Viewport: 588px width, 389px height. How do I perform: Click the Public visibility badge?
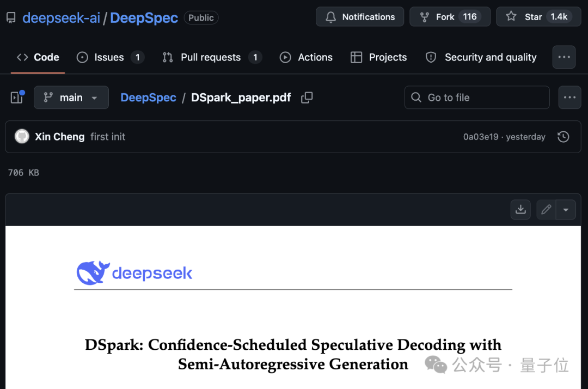coord(201,17)
